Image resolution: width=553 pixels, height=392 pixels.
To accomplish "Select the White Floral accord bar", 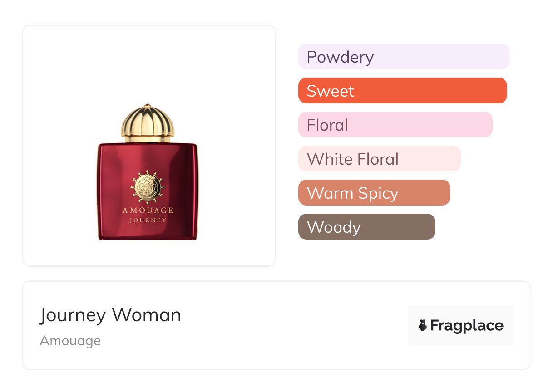I will pos(379,159).
